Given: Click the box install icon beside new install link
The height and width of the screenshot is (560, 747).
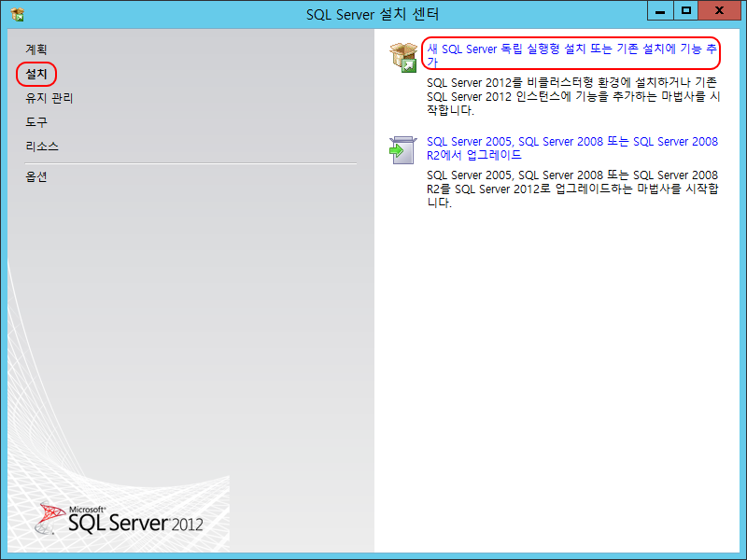Looking at the screenshot, I should click(403, 57).
